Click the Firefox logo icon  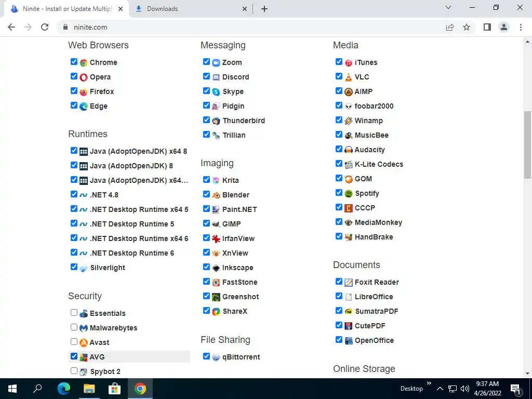pos(84,92)
